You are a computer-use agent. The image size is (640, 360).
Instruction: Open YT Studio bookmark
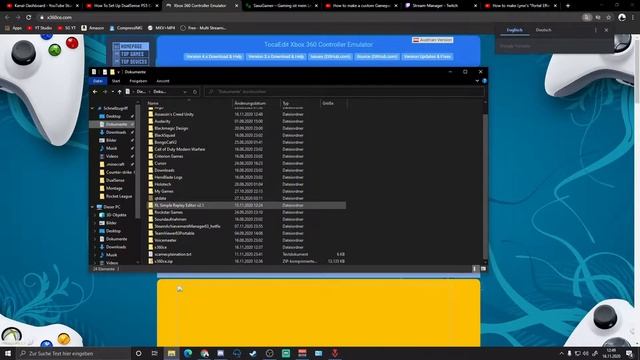(40, 28)
